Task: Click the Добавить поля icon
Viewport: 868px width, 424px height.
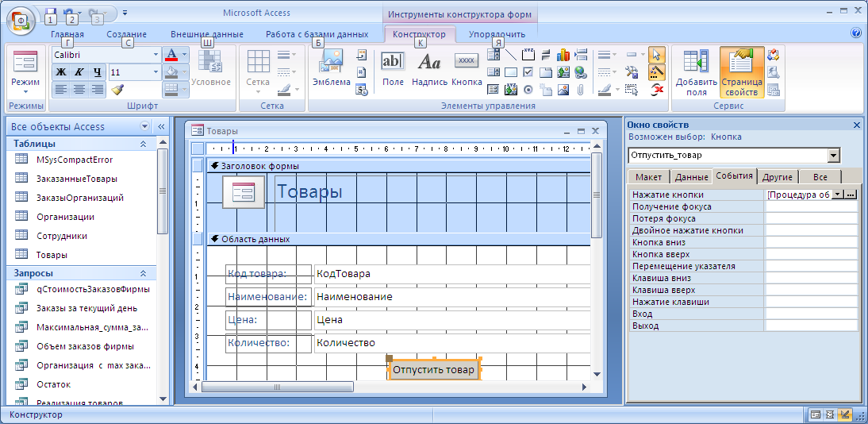Action: click(696, 72)
